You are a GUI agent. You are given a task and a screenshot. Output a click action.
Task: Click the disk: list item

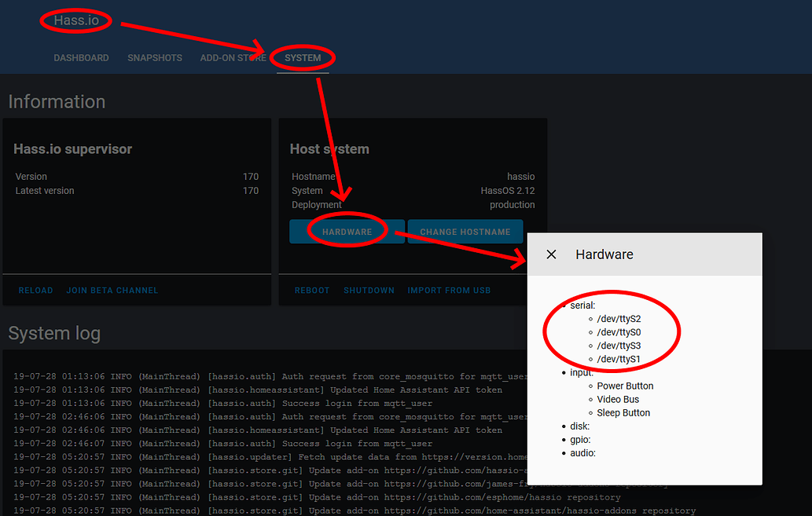(580, 426)
